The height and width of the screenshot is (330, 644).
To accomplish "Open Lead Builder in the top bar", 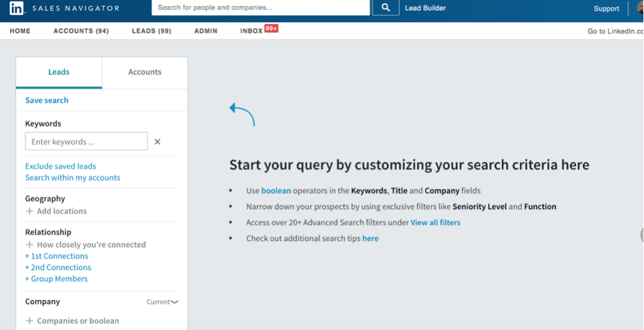I will (425, 8).
